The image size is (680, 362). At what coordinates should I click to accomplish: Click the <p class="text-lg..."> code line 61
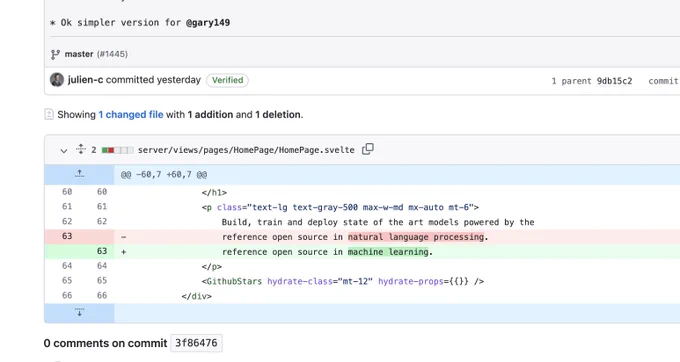point(340,207)
